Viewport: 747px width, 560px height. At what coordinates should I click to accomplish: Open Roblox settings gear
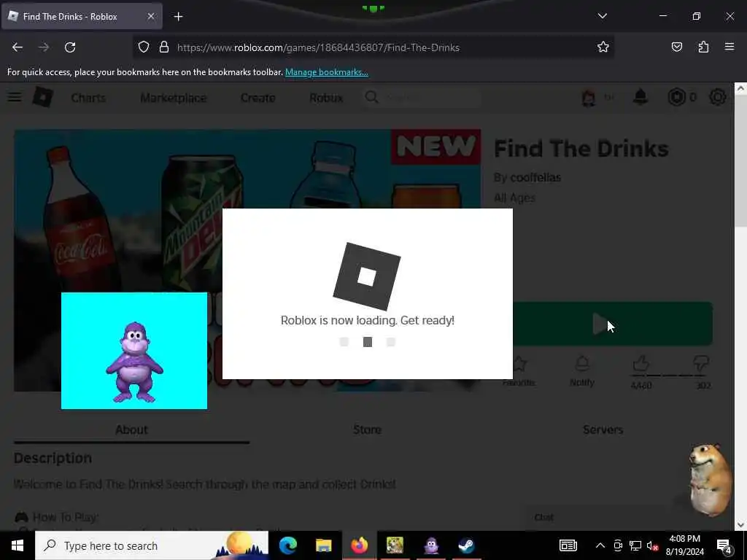click(x=718, y=97)
